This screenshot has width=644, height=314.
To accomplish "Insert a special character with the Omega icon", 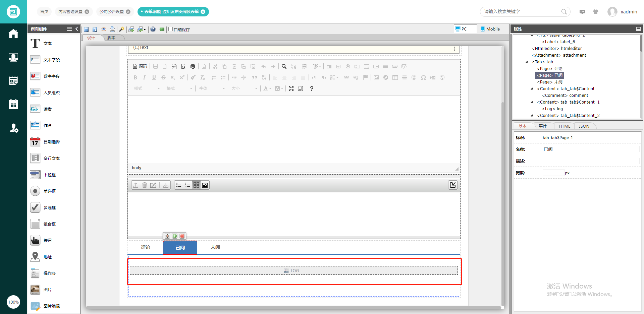I will click(423, 77).
